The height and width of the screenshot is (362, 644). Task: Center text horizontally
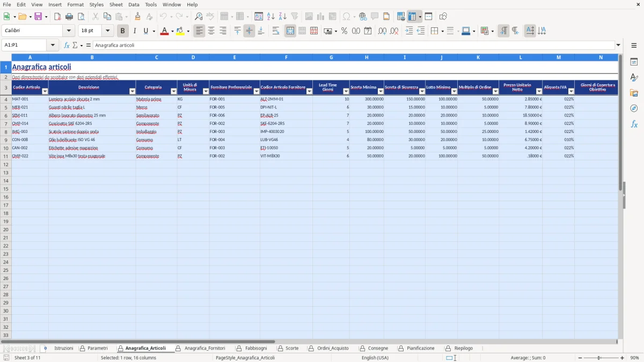tap(211, 31)
